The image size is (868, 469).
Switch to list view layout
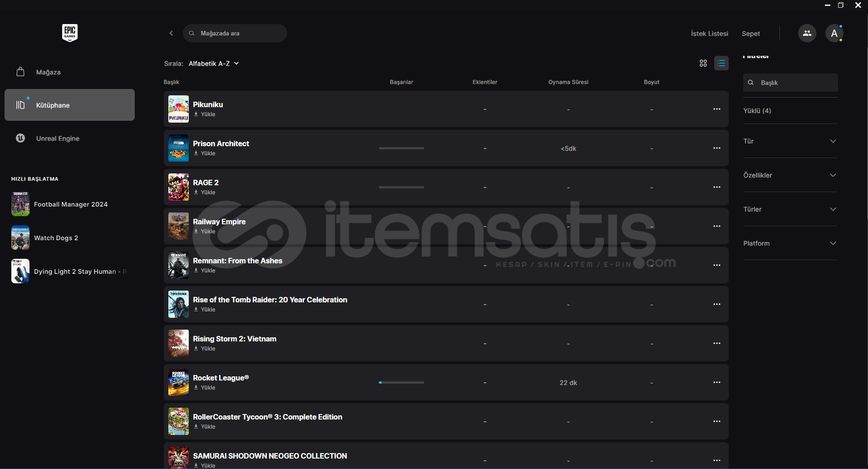coord(721,63)
